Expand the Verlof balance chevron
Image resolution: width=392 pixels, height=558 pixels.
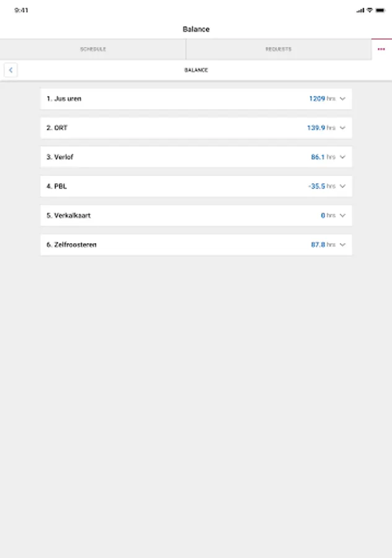(x=342, y=157)
